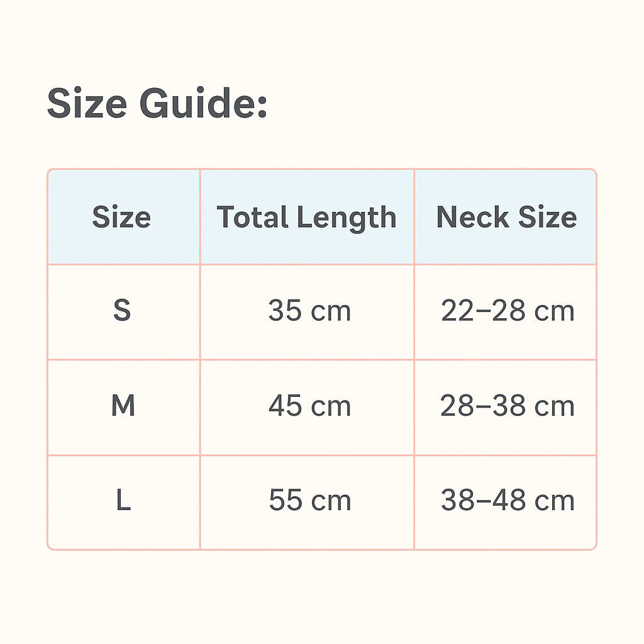The height and width of the screenshot is (644, 644).
Task: Click the "22–28 cm" neck size cell
Action: click(x=508, y=311)
